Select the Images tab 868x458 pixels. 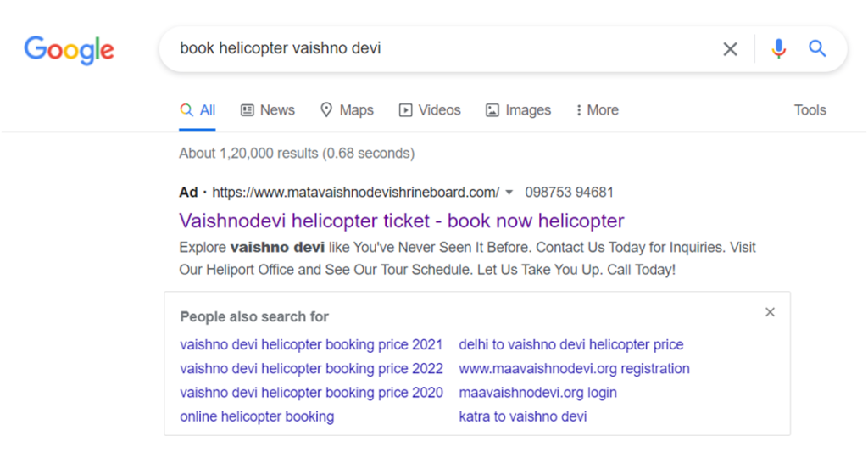(x=518, y=110)
